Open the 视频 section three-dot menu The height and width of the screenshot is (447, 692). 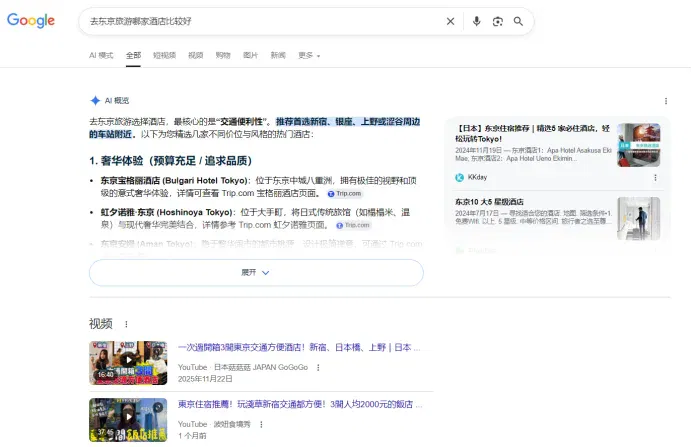click(x=126, y=324)
